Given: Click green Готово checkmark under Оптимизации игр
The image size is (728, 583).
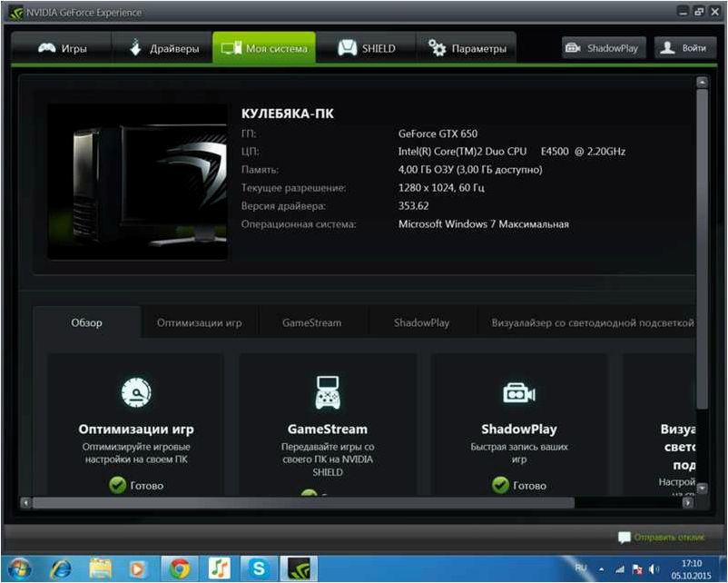Looking at the screenshot, I should tap(117, 485).
